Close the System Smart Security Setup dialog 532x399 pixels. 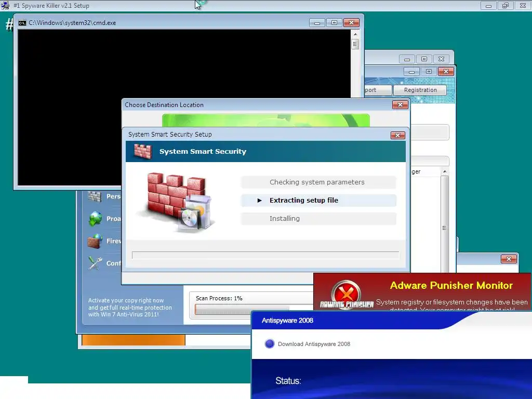(397, 136)
